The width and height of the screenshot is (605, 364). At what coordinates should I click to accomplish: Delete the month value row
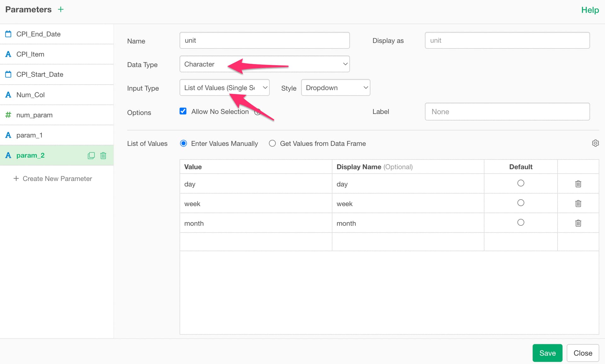pyautogui.click(x=578, y=223)
